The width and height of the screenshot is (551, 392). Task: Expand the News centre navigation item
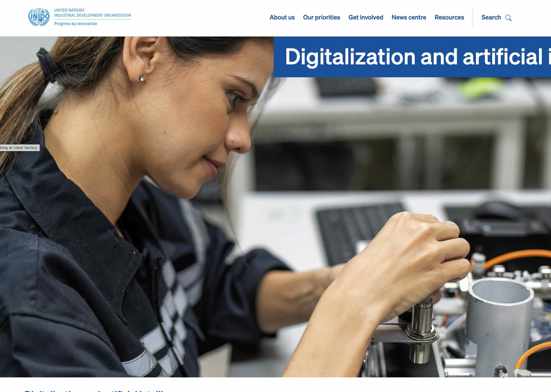point(409,17)
